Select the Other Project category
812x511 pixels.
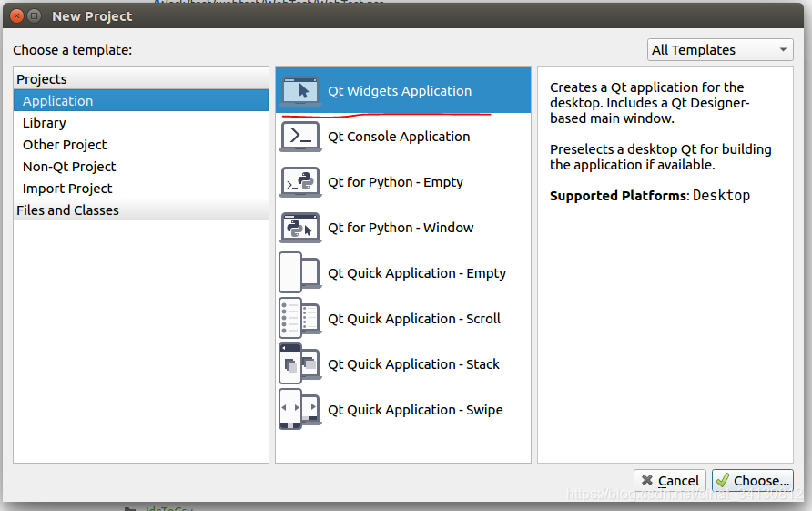pos(141,145)
